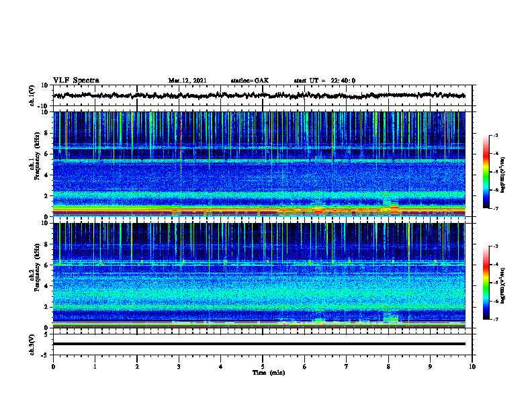Select the date text "Mar.12, 2021"

point(187,81)
